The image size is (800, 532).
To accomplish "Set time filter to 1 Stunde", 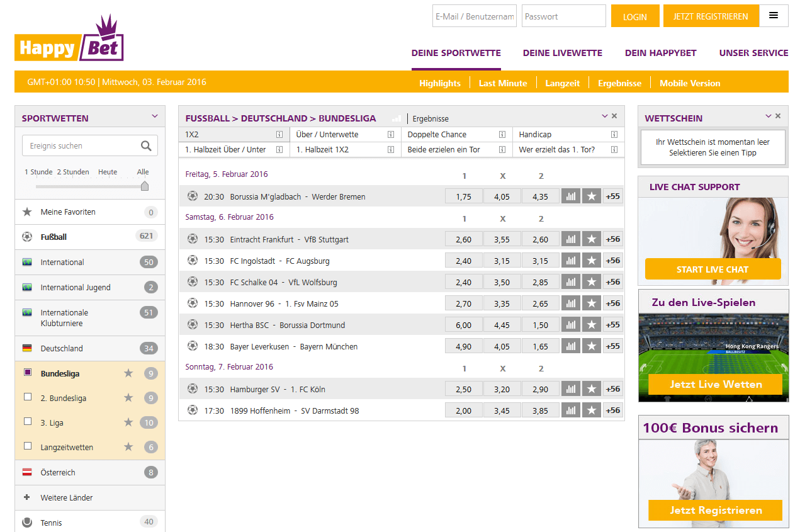I will point(38,172).
